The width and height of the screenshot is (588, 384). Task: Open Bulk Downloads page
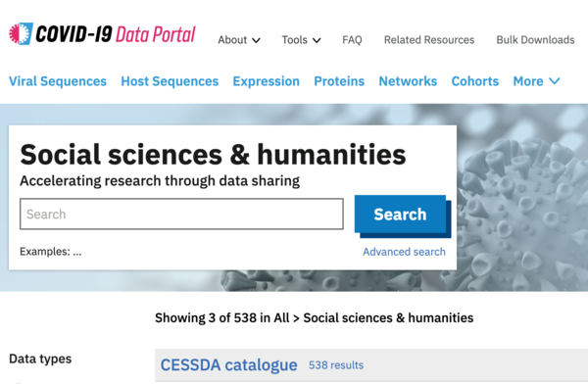click(x=535, y=40)
